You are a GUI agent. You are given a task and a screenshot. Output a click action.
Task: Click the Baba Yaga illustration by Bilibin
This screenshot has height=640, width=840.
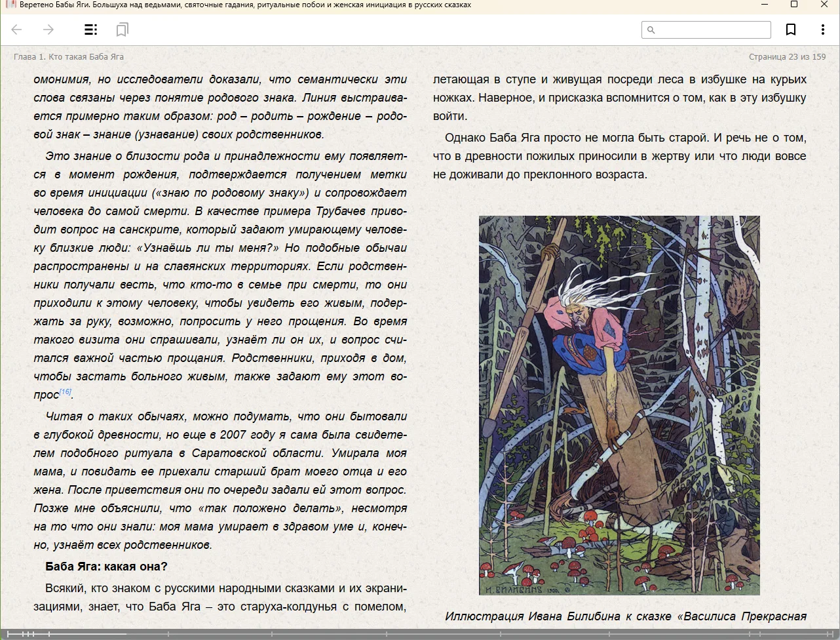[x=619, y=405]
